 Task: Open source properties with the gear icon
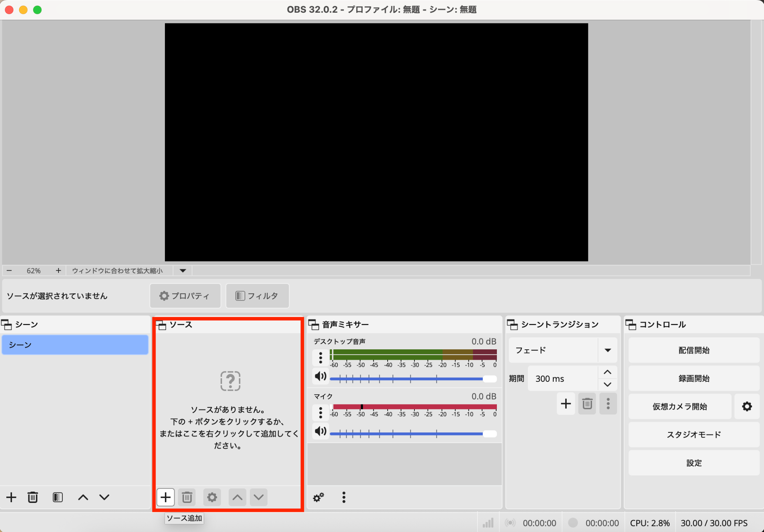[x=212, y=497]
